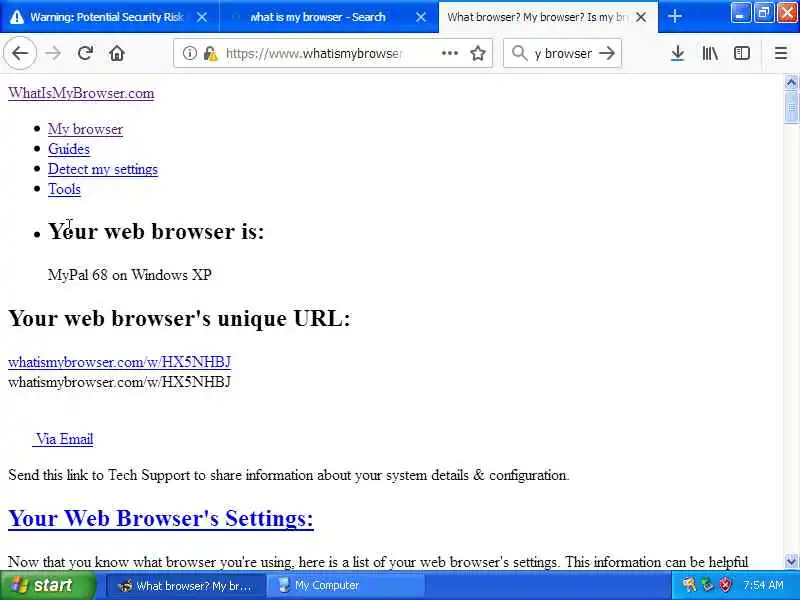Open the home page
This screenshot has height=600, width=800.
[x=117, y=53]
